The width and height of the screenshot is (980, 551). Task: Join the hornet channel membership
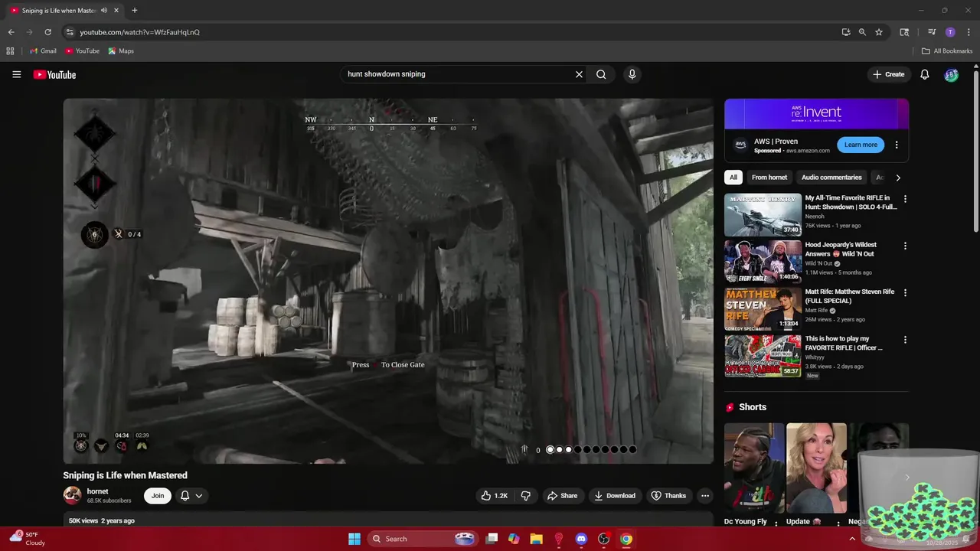(x=157, y=496)
